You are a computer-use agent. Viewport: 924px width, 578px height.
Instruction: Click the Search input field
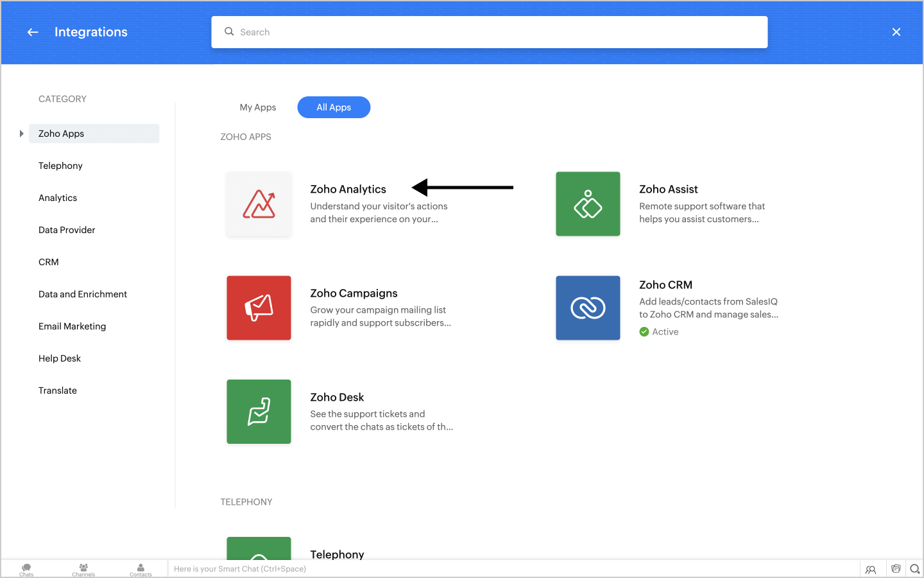490,32
